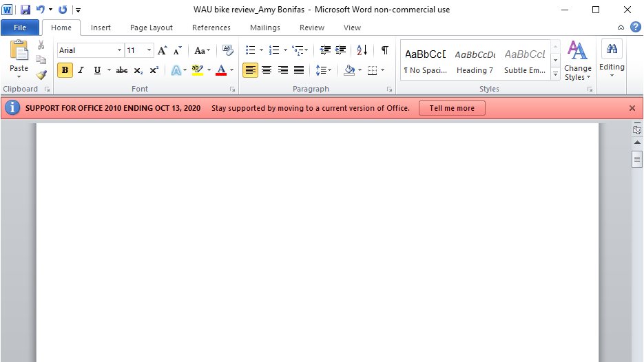The height and width of the screenshot is (362, 644).
Task: Click the Paste clipboard icon
Action: (x=19, y=50)
